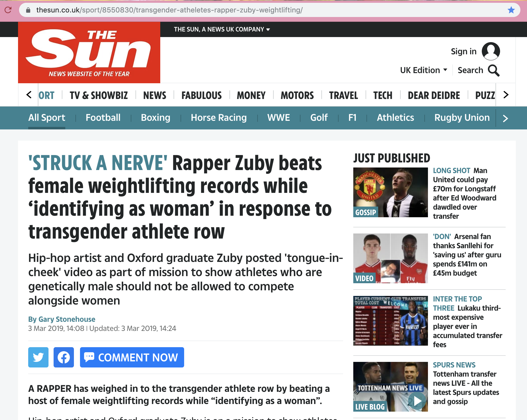Open the TV & Showbiz section
The height and width of the screenshot is (420, 527).
click(99, 95)
